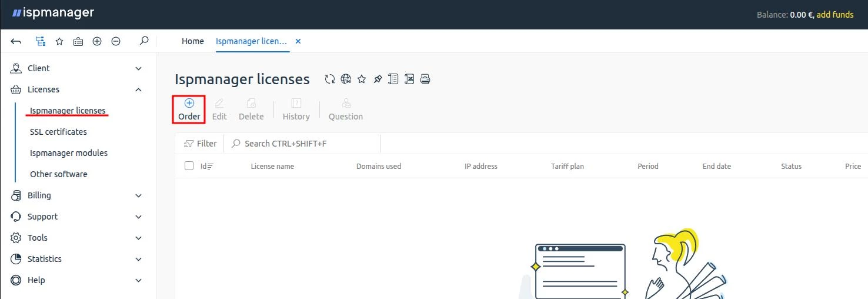868x299 pixels.
Task: Sort by the License name column
Action: [272, 167]
